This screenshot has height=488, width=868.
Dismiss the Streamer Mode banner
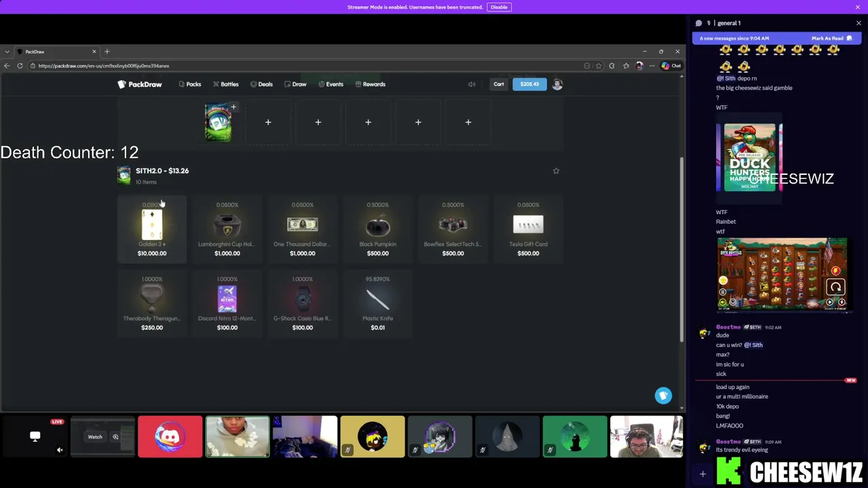[x=858, y=7]
